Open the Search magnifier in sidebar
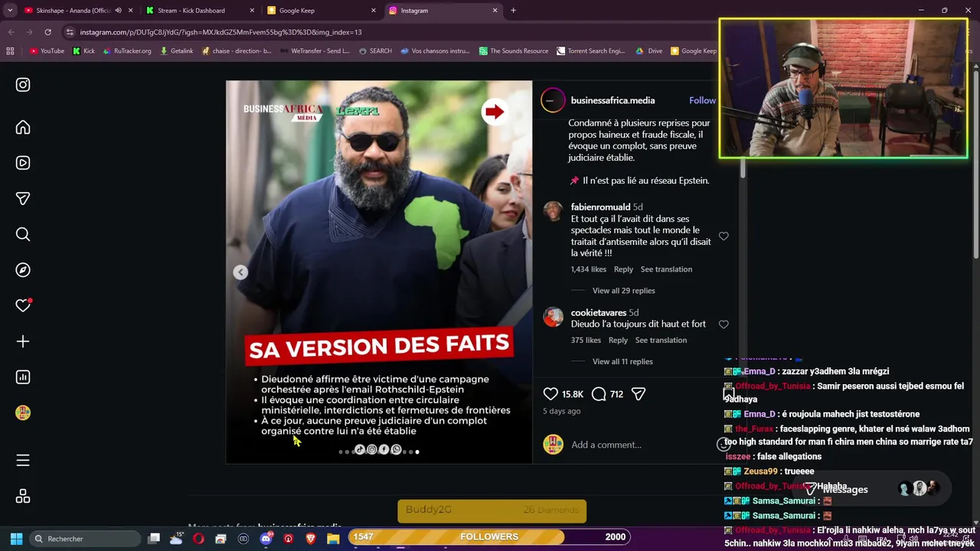This screenshot has height=551, width=980. [23, 234]
